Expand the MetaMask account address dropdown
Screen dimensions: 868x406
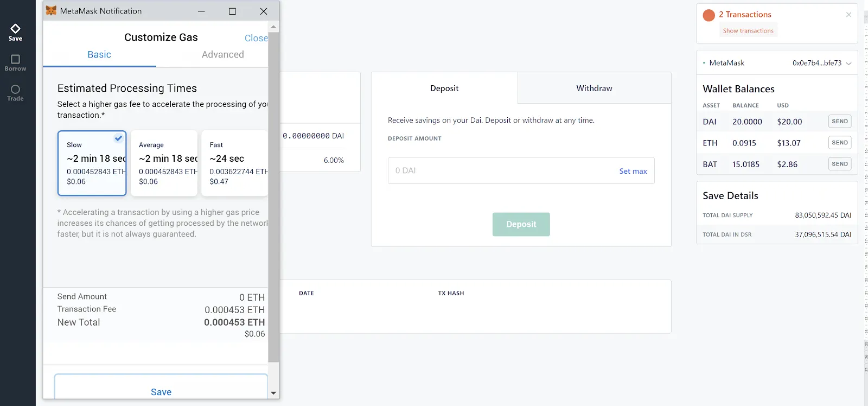pyautogui.click(x=848, y=64)
